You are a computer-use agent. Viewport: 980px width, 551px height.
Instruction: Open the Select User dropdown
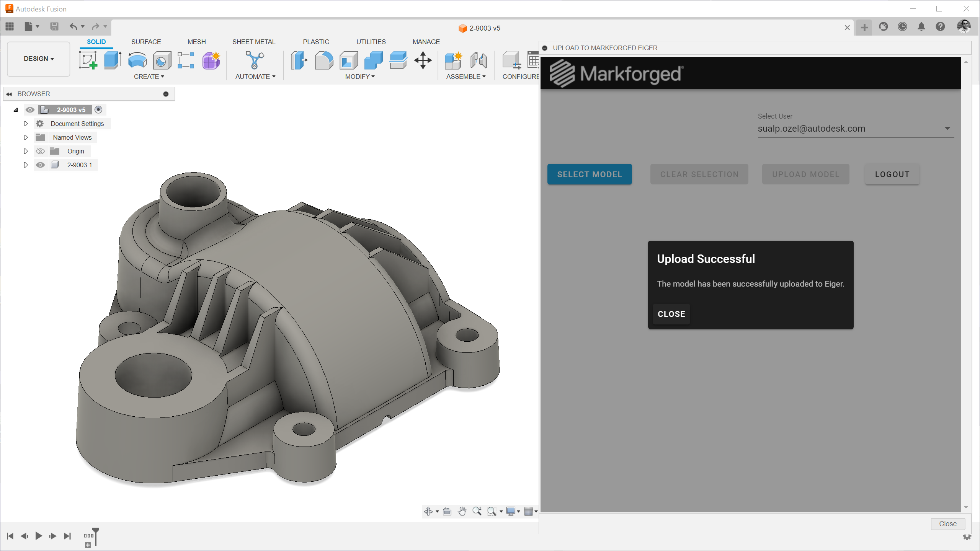(x=947, y=129)
